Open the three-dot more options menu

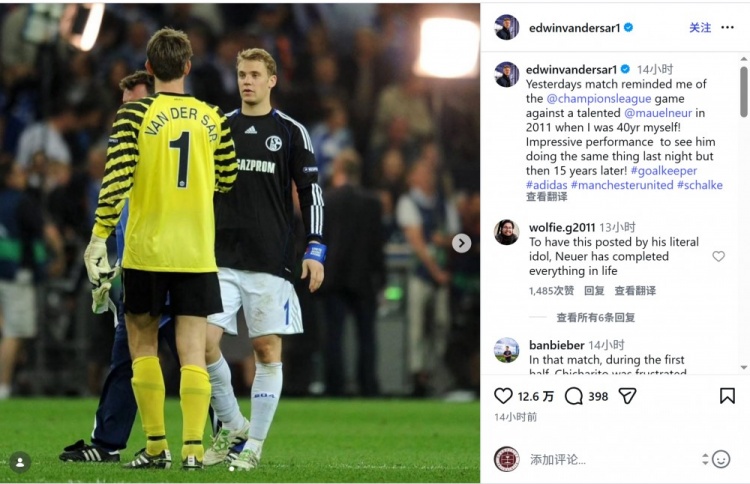click(x=727, y=27)
